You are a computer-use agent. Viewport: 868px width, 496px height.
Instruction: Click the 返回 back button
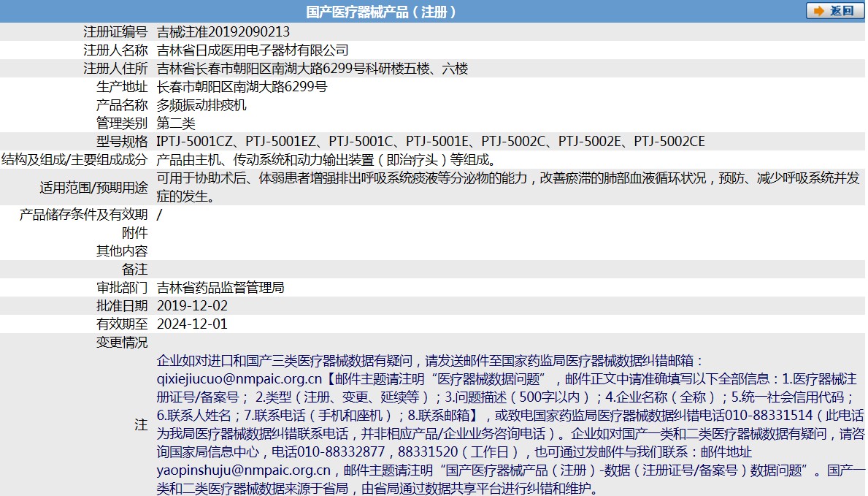(x=835, y=11)
